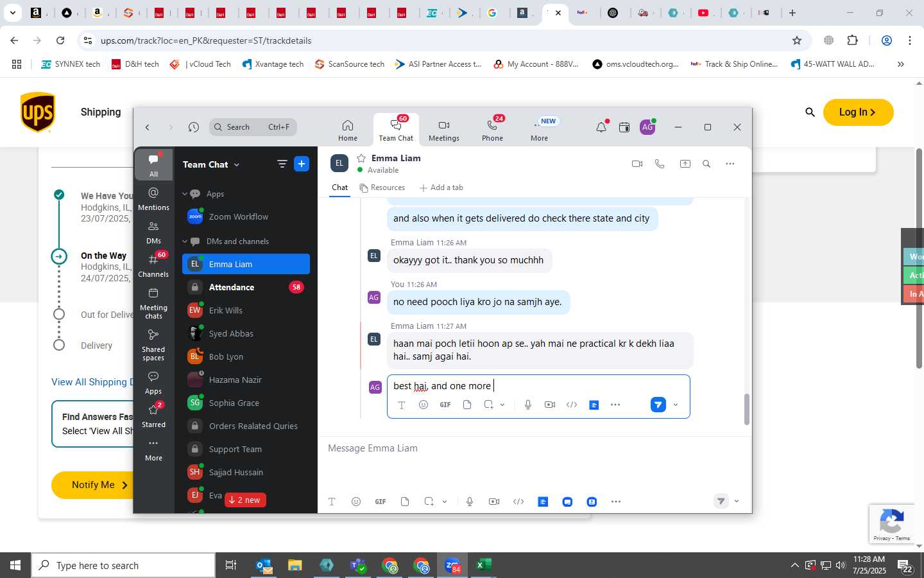This screenshot has width=924, height=578.
Task: Open Mentions in Zoom sidebar
Action: (153, 198)
